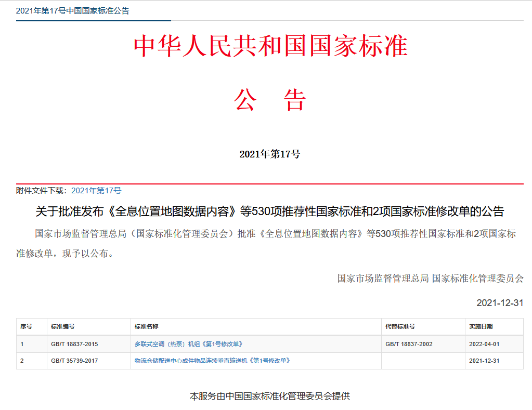Click the replaced standard GB/T 18837-2002 cell

[x=409, y=344]
